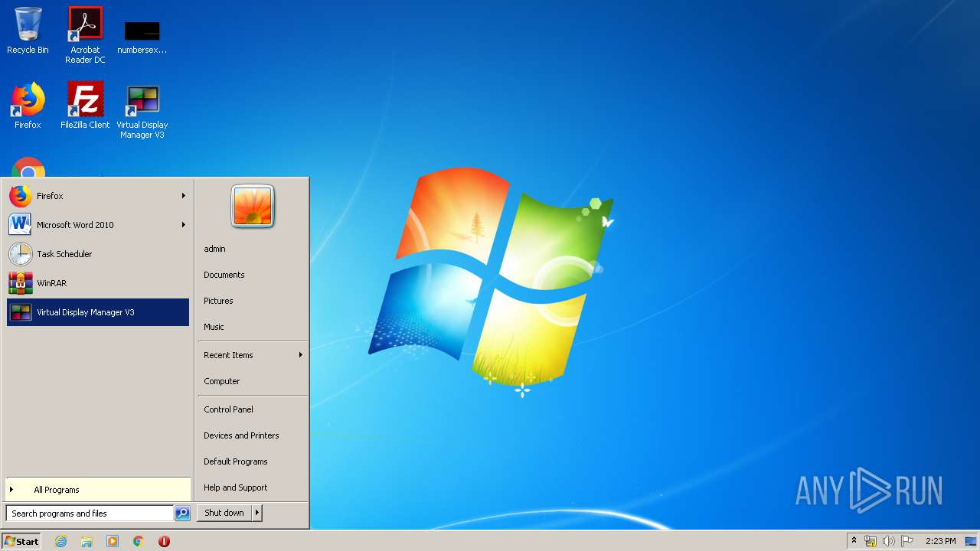The width and height of the screenshot is (980, 551).
Task: Show All Programs list
Action: [x=97, y=490]
